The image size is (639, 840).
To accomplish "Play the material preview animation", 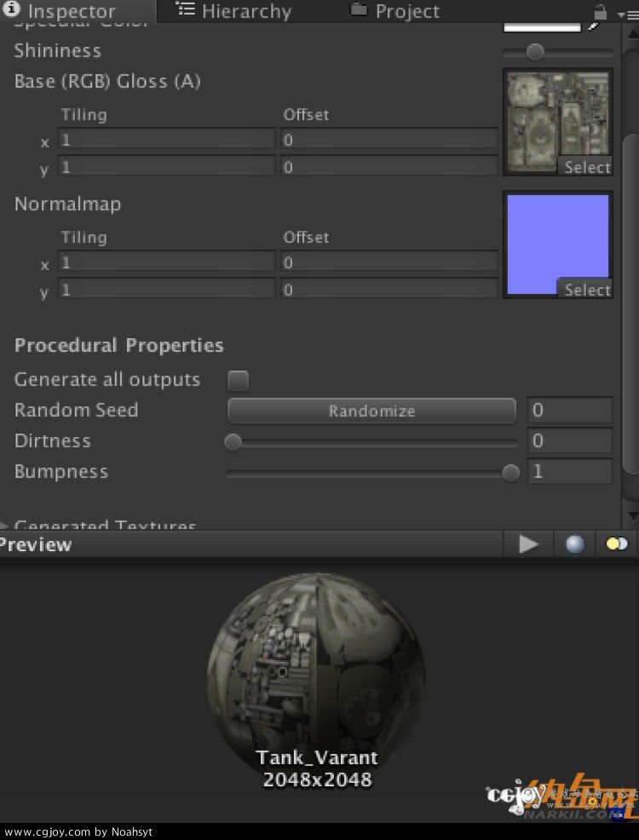I will (528, 544).
